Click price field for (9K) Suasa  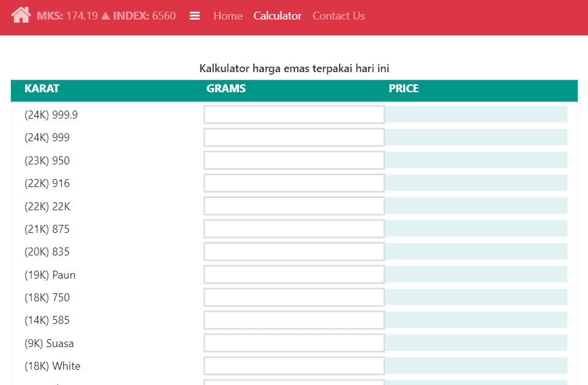coord(476,343)
